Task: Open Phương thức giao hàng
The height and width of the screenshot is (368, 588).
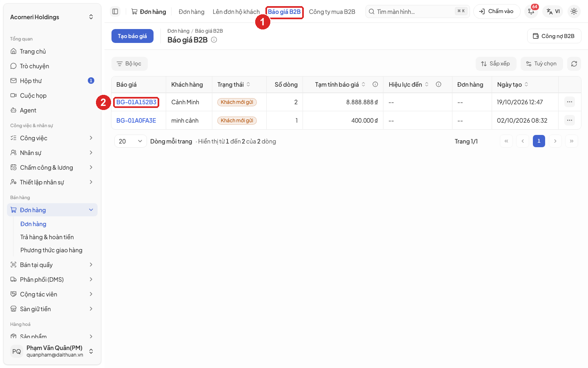Action: [51, 250]
